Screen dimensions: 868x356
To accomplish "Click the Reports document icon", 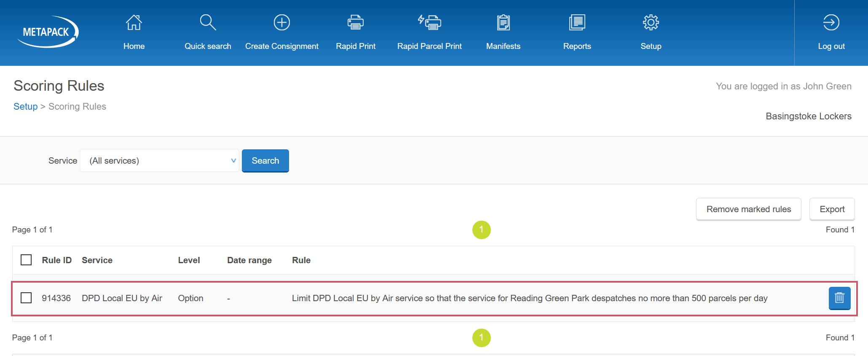I will tap(577, 22).
